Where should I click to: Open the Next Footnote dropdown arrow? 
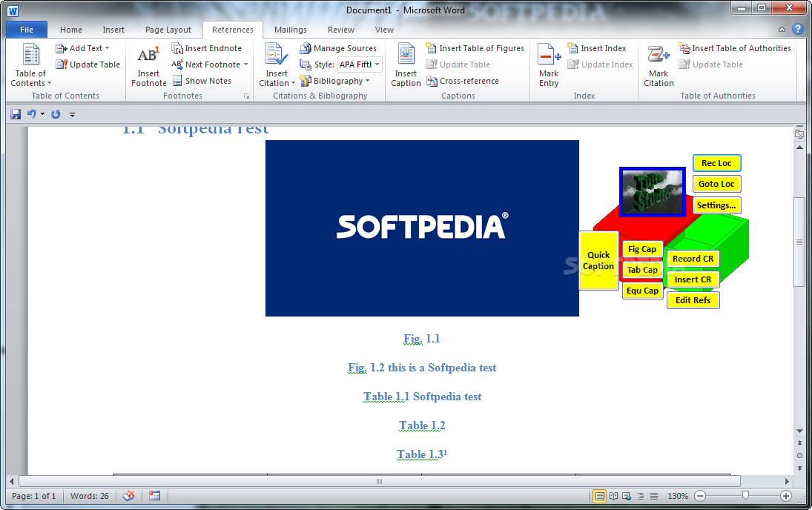click(x=246, y=64)
